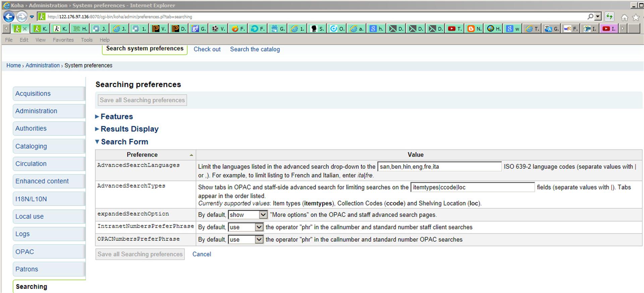Switch to the globe-icon tab labeled H.
This screenshot has width=644, height=293.
coord(494,29)
